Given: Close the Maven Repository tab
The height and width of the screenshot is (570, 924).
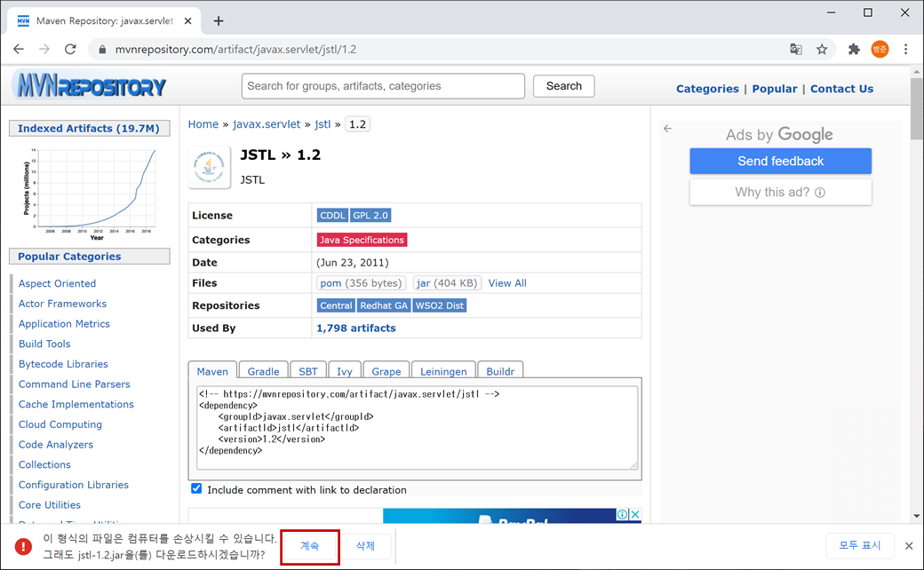Looking at the screenshot, I should coord(188,21).
